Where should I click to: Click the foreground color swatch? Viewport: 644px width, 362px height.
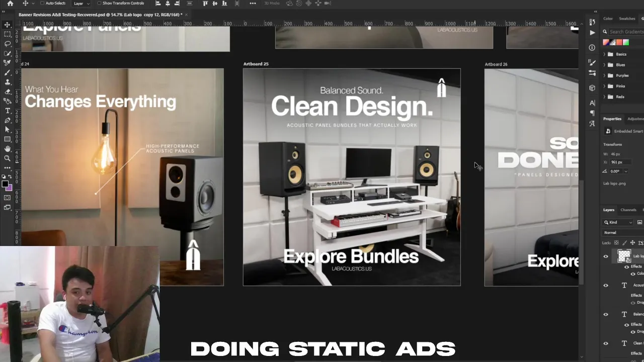coord(5,185)
